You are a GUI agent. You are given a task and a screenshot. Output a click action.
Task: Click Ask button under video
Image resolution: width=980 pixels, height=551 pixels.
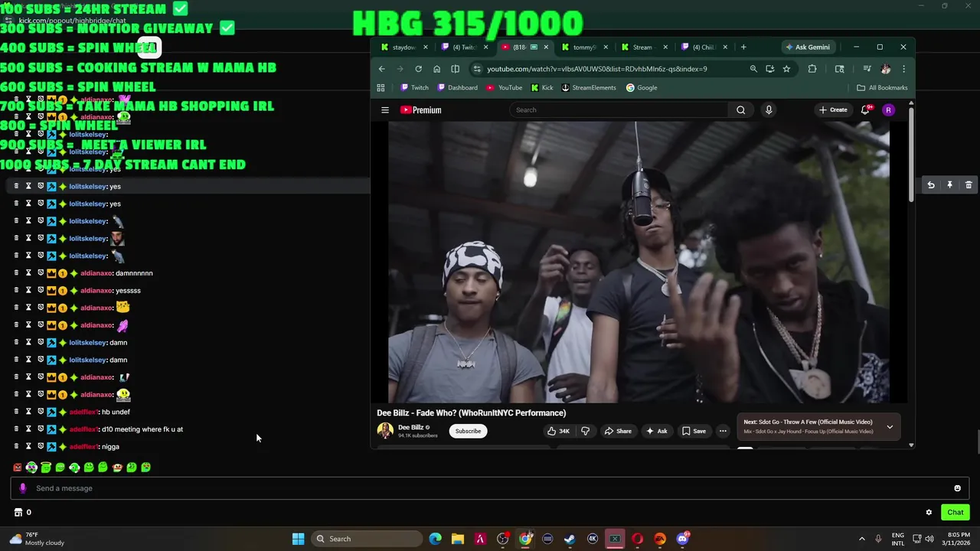click(x=656, y=431)
